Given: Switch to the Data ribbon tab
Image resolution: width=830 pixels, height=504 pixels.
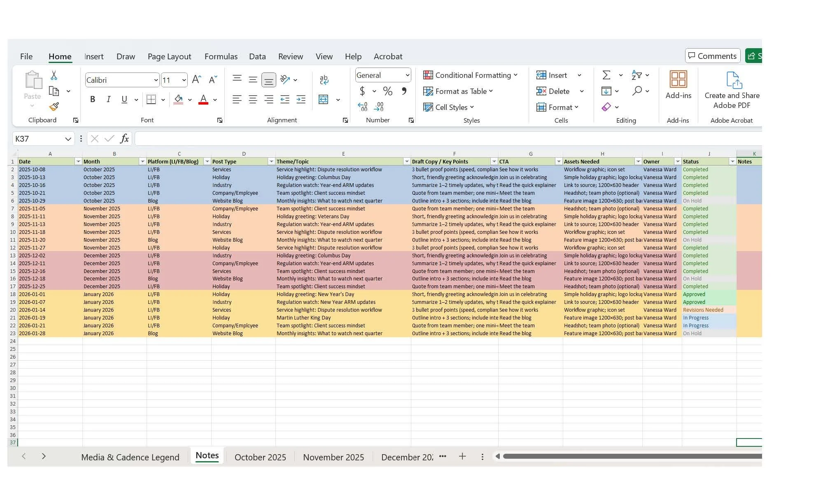Looking at the screenshot, I should pos(257,56).
